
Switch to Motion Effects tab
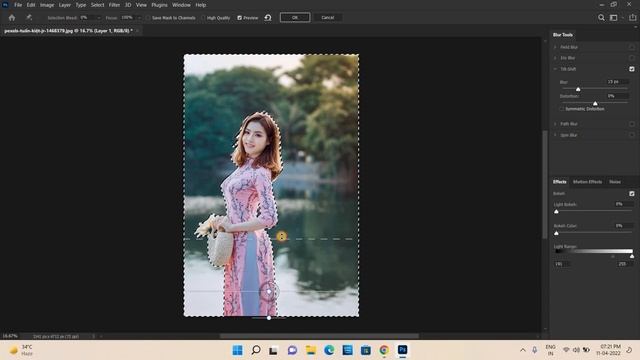[587, 182]
